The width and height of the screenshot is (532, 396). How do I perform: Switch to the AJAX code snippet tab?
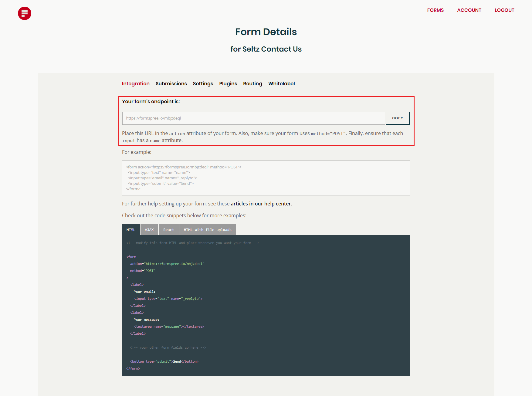click(x=149, y=229)
